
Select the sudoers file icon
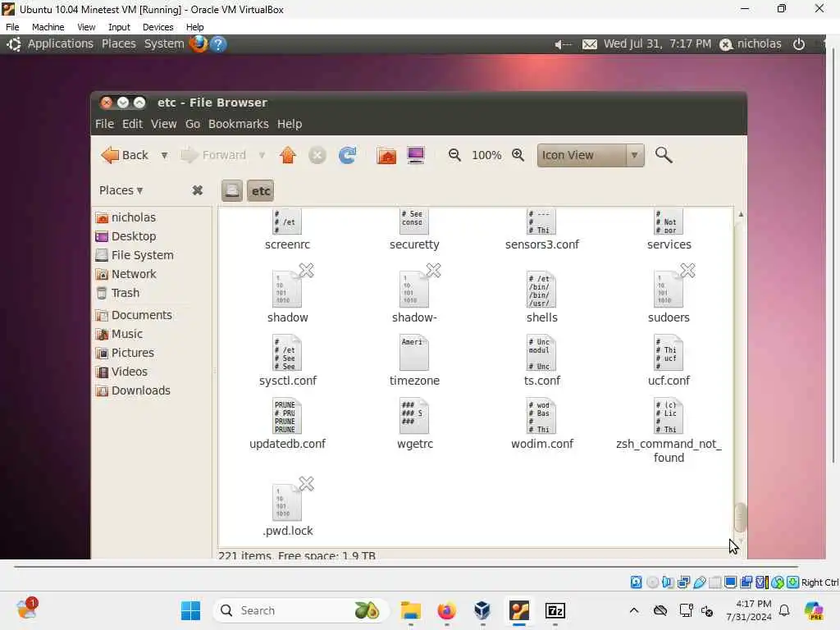pyautogui.click(x=669, y=290)
